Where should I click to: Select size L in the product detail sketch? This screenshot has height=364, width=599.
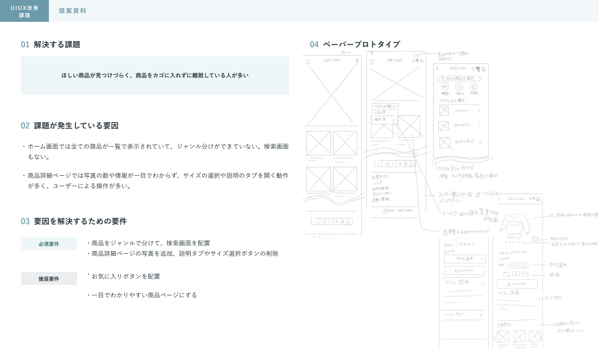(x=526, y=265)
